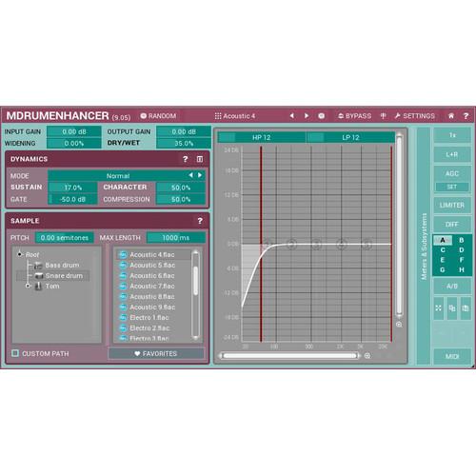Select preset slot B
This screenshot has width=476, height=476.
click(462, 240)
